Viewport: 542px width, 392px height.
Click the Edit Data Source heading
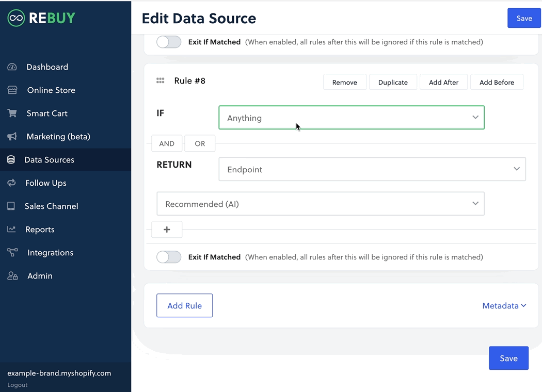coord(199,18)
